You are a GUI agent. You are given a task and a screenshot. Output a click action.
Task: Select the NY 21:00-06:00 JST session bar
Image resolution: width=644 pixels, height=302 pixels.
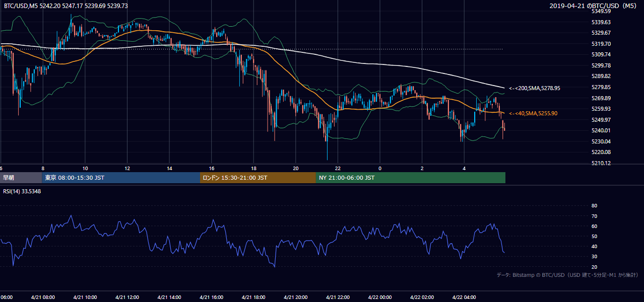(411, 178)
